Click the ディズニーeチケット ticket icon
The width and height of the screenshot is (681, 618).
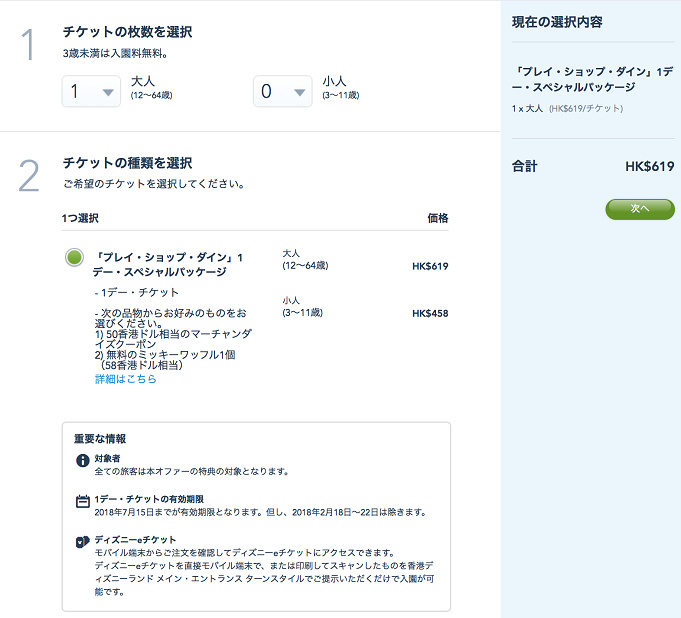pos(83,542)
